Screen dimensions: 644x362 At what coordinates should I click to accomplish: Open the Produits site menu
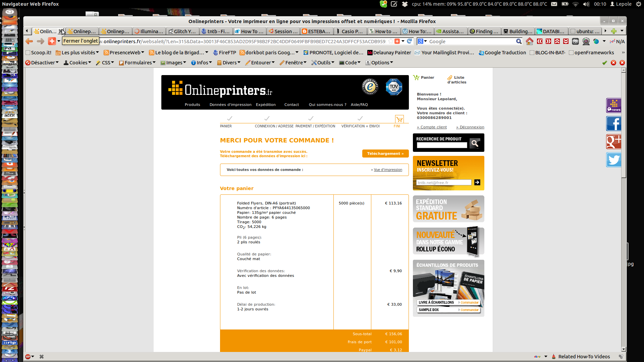pyautogui.click(x=192, y=105)
